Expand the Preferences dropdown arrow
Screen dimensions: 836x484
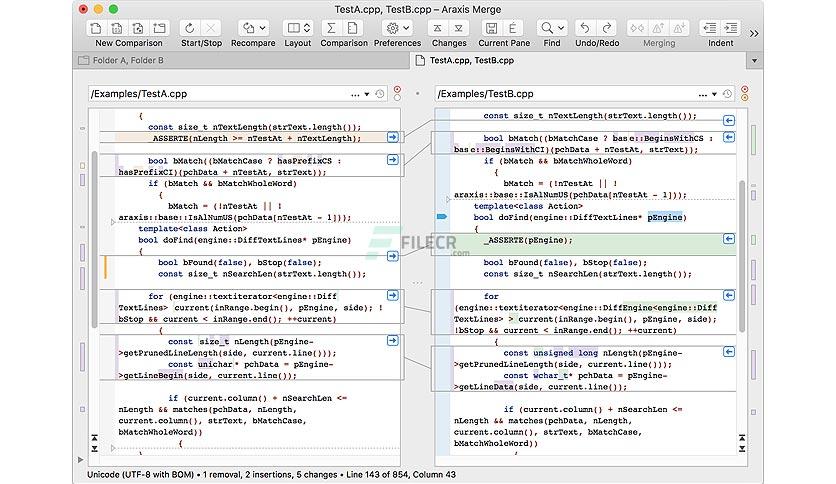point(406,28)
